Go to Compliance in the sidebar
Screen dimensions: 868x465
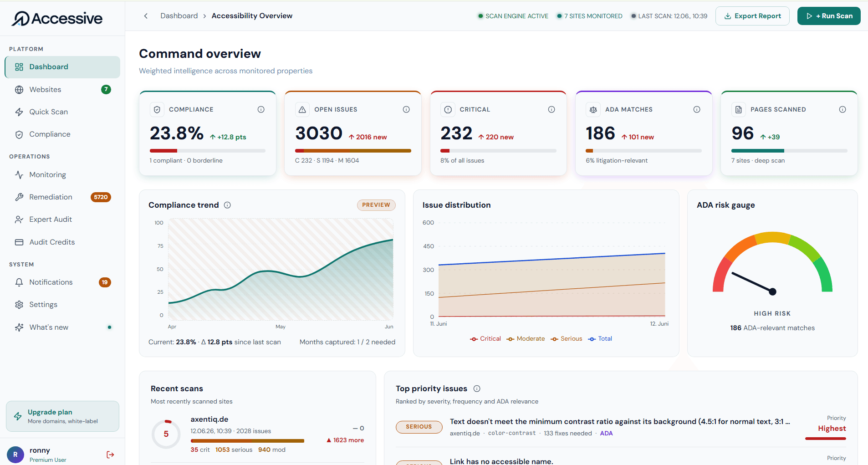[62, 134]
